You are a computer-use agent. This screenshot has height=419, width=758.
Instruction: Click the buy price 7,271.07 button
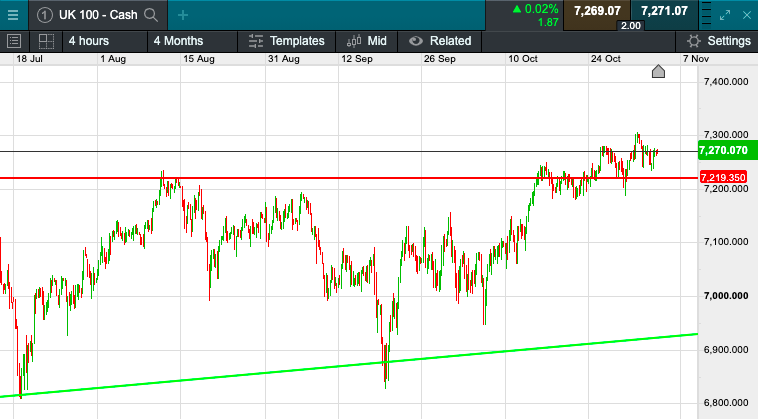point(664,11)
